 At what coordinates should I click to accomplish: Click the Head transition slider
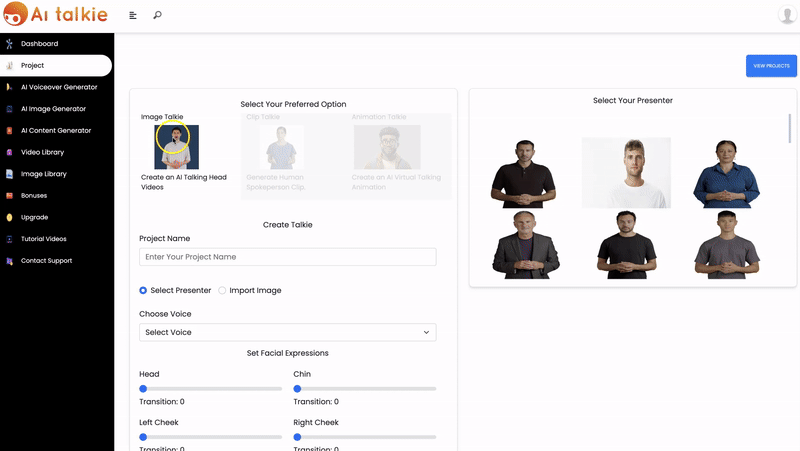[x=210, y=389]
